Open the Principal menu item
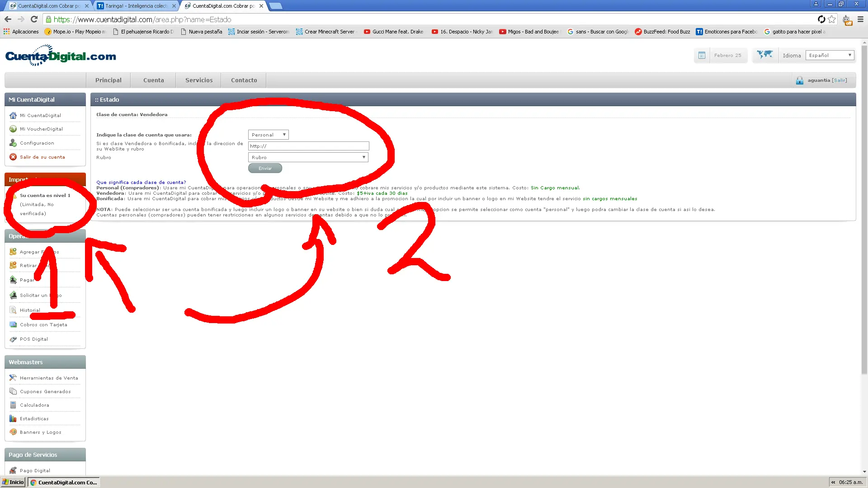The image size is (868, 488). [x=108, y=80]
